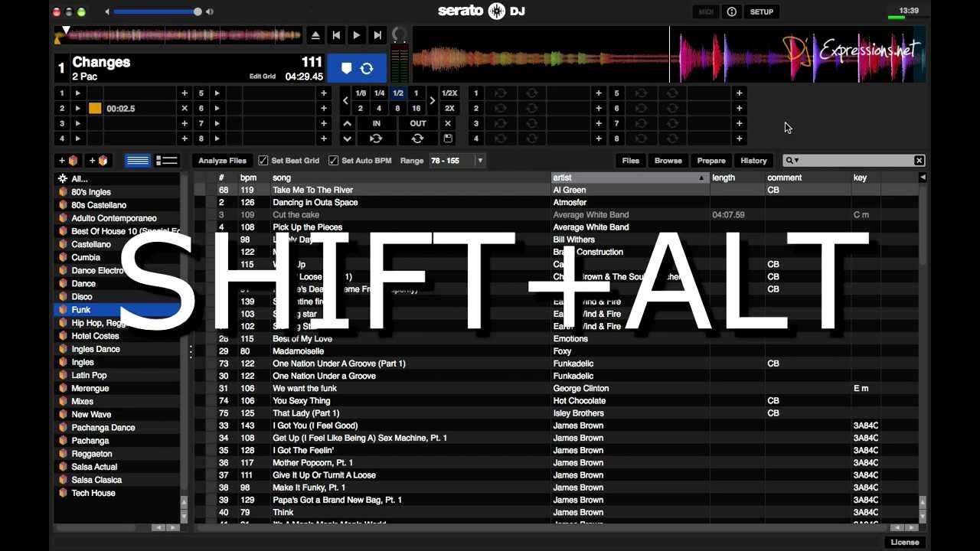Sort the library by the artist column
The image size is (980, 551).
pyautogui.click(x=630, y=178)
